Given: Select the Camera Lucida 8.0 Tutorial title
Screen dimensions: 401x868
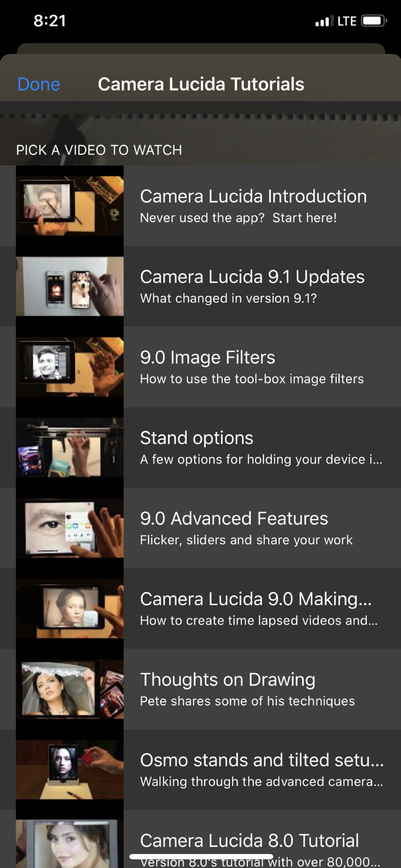Looking at the screenshot, I should (250, 841).
